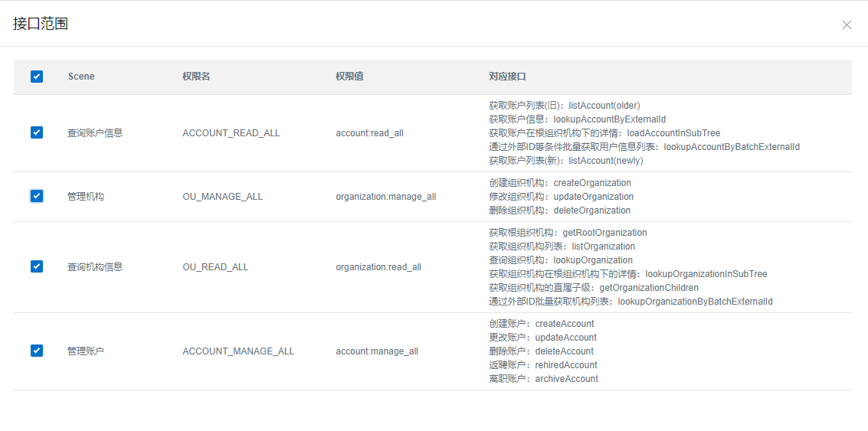Click the account:manage_all permission value
The height and width of the screenshot is (431, 868).
click(377, 351)
